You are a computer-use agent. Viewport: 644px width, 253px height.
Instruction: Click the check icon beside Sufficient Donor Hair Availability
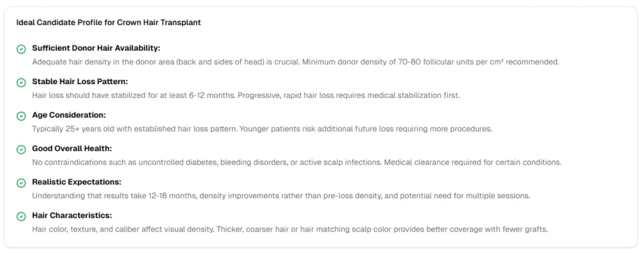pos(21,48)
